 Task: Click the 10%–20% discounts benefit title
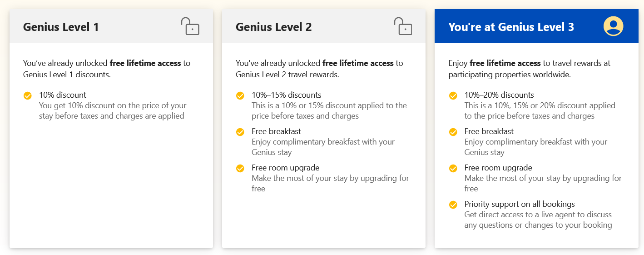point(499,95)
